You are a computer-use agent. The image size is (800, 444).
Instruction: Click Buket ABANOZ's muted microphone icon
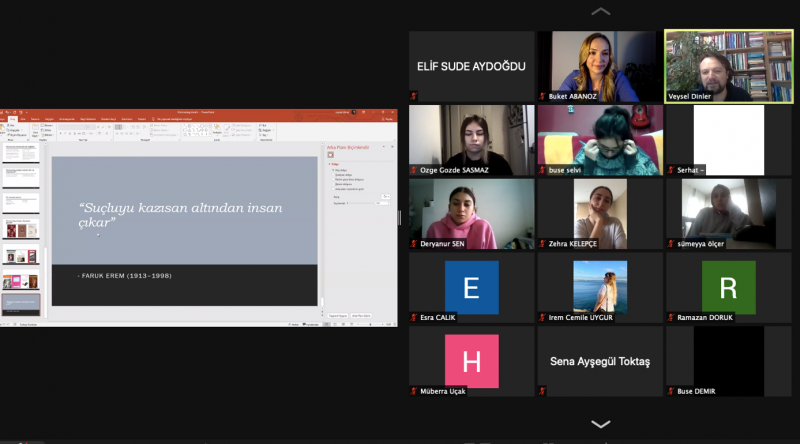(x=543, y=97)
